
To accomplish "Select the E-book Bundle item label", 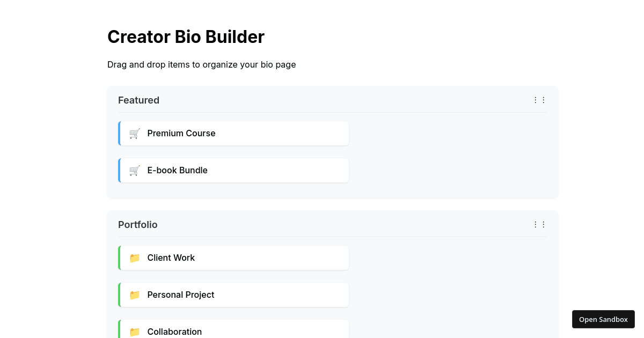I will tap(177, 171).
